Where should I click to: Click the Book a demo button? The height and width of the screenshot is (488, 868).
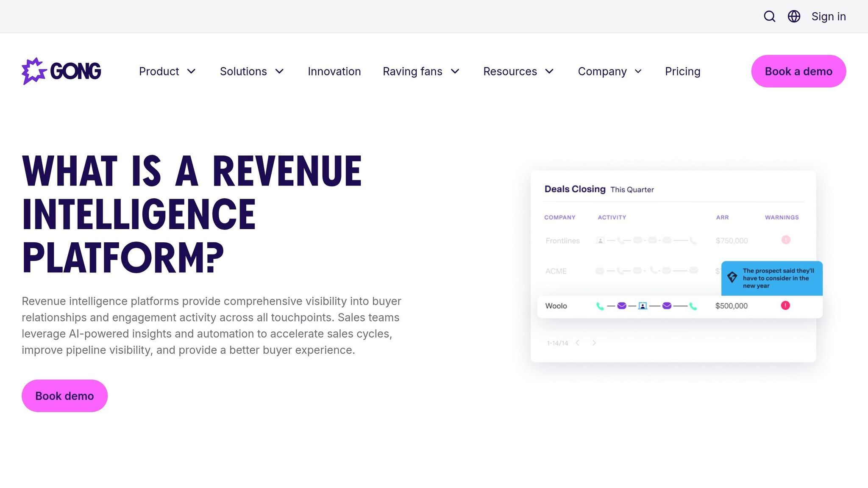click(x=798, y=71)
